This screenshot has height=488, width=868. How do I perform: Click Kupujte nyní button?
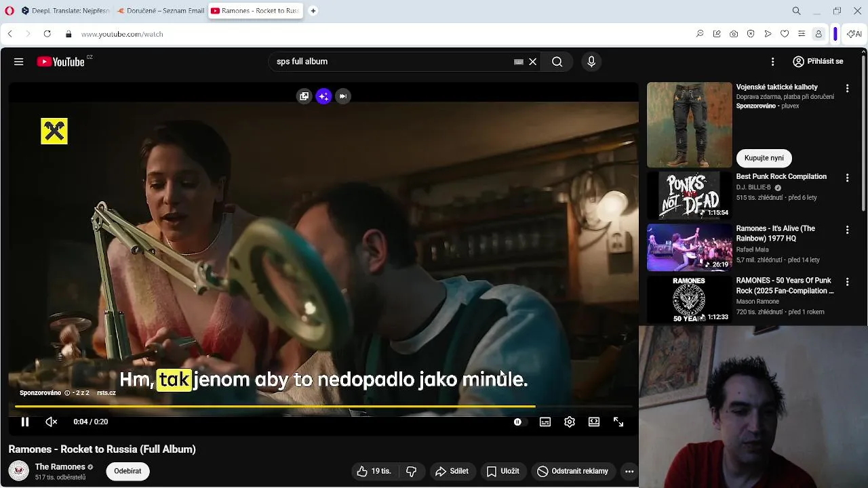pos(764,158)
